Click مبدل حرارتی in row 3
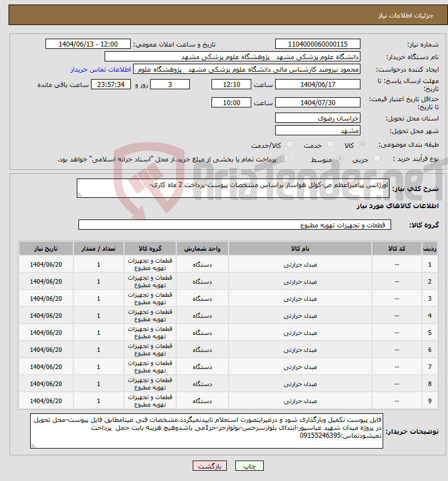Viewport: 448px width, 481px height. [300, 298]
